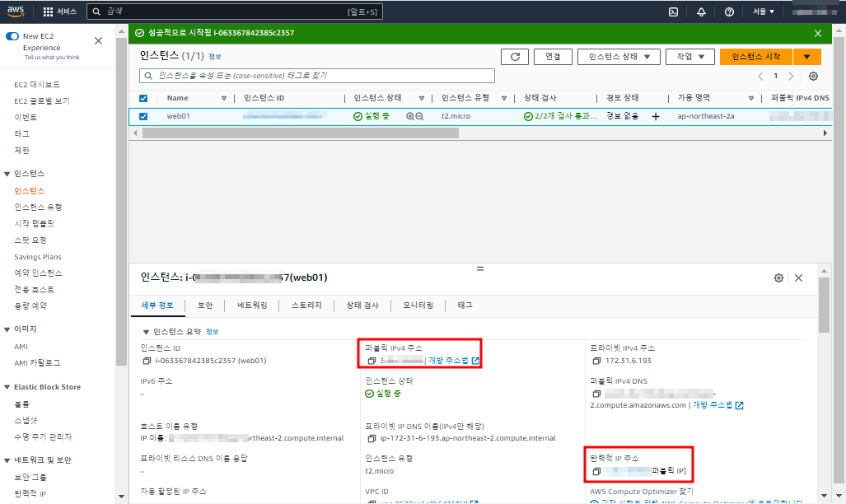The width and height of the screenshot is (846, 504).
Task: Switch to the 네트워킹 tab
Action: pyautogui.click(x=252, y=306)
